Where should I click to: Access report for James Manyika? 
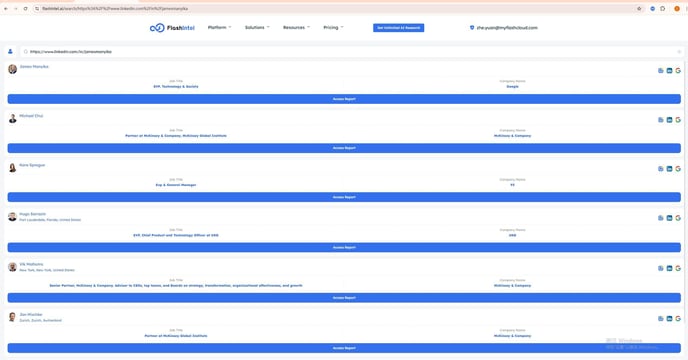pyautogui.click(x=344, y=99)
